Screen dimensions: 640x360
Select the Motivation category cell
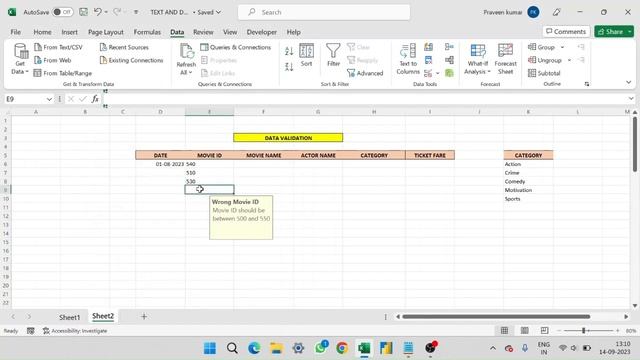click(528, 190)
